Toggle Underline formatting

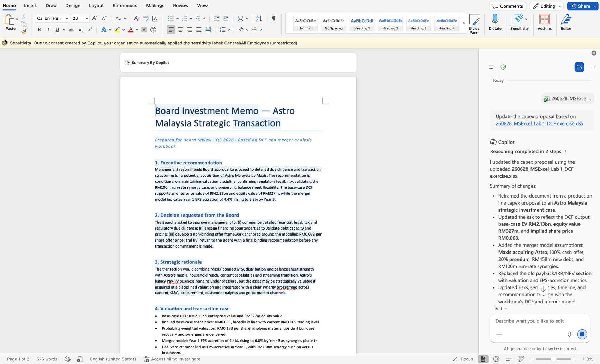tap(57, 30)
